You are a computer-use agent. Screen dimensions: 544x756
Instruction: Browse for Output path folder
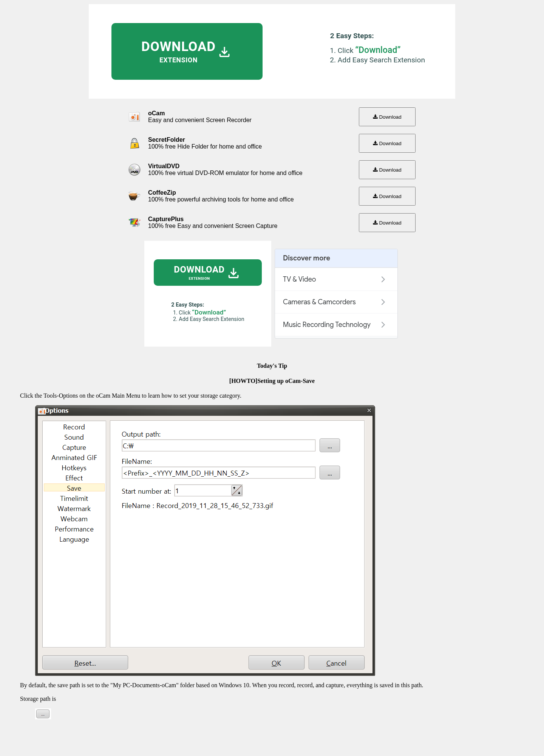pyautogui.click(x=330, y=445)
